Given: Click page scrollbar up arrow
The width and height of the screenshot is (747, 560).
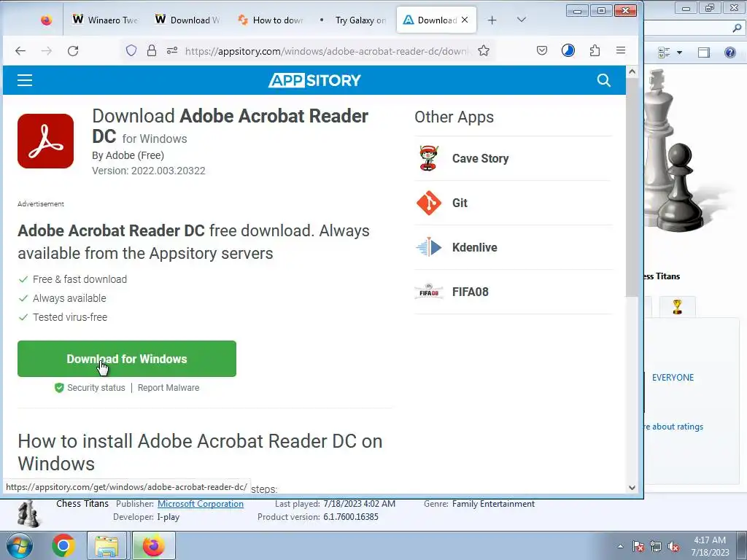Looking at the screenshot, I should [632, 72].
